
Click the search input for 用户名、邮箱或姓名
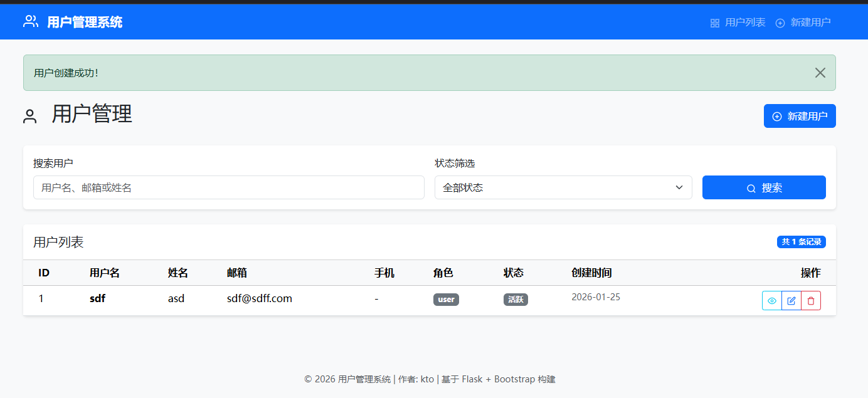tap(228, 187)
